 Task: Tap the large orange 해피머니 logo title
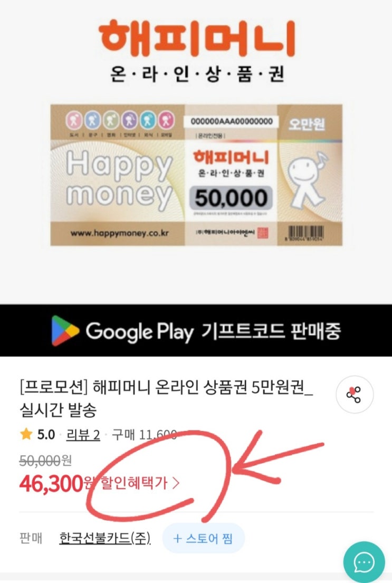coord(197,39)
